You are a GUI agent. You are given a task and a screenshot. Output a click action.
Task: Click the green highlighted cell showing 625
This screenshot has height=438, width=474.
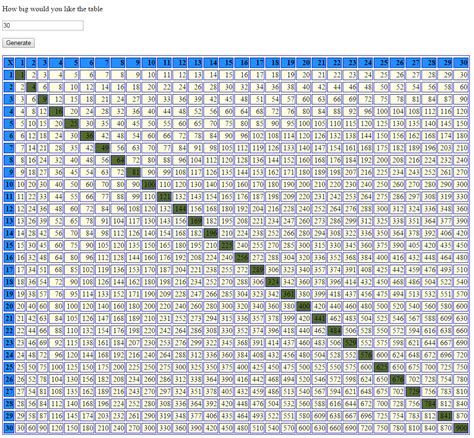click(381, 367)
